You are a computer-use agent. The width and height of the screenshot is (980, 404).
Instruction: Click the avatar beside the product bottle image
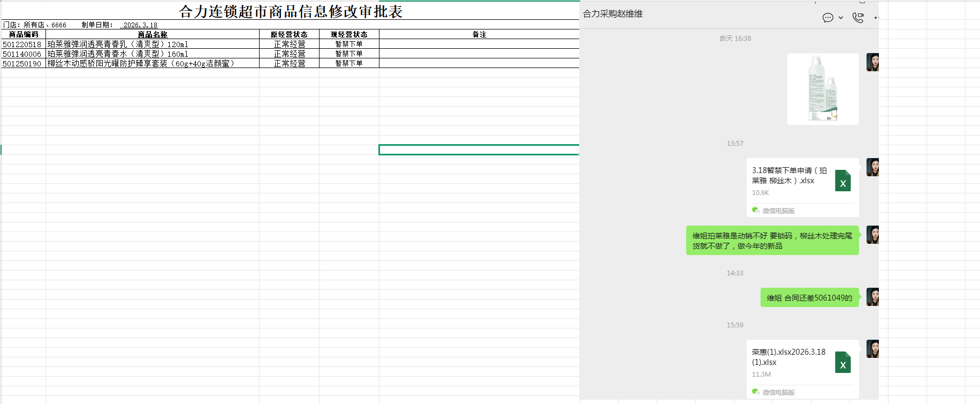(x=872, y=63)
